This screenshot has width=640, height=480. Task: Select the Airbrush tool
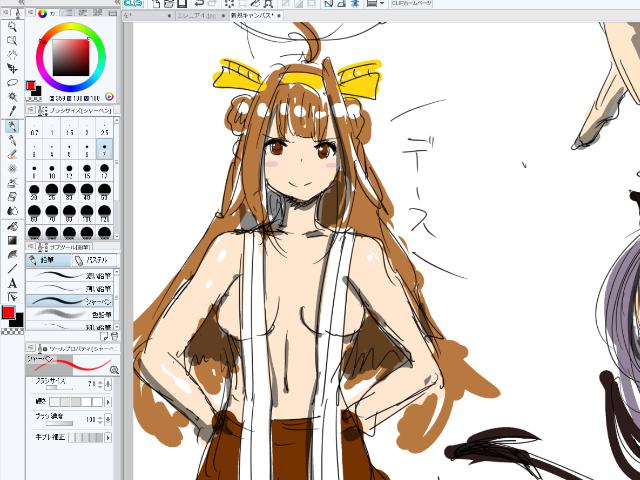12,169
